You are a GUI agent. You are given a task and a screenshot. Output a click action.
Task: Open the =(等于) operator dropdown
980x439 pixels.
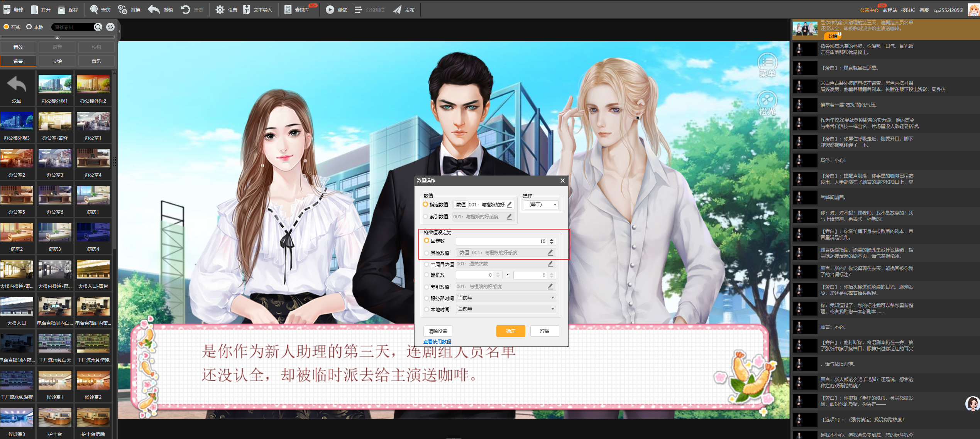coord(540,204)
